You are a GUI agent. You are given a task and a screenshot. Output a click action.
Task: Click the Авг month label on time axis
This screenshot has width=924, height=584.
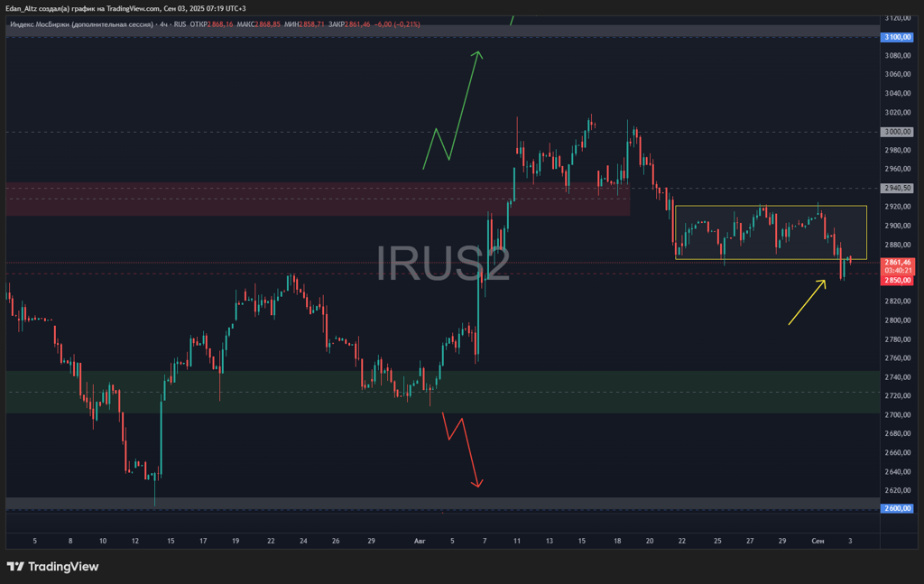point(420,541)
